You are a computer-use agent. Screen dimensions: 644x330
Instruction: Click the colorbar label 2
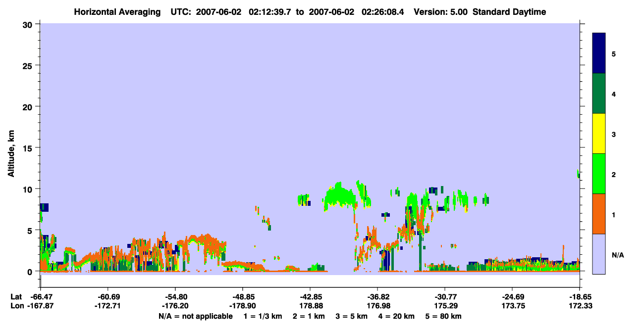point(614,174)
